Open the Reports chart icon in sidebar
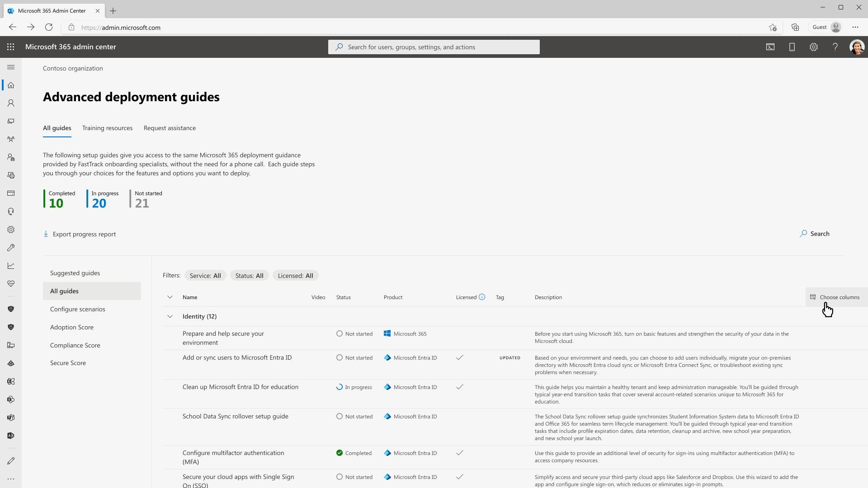Screen dimensions: 868x488 tap(11, 266)
